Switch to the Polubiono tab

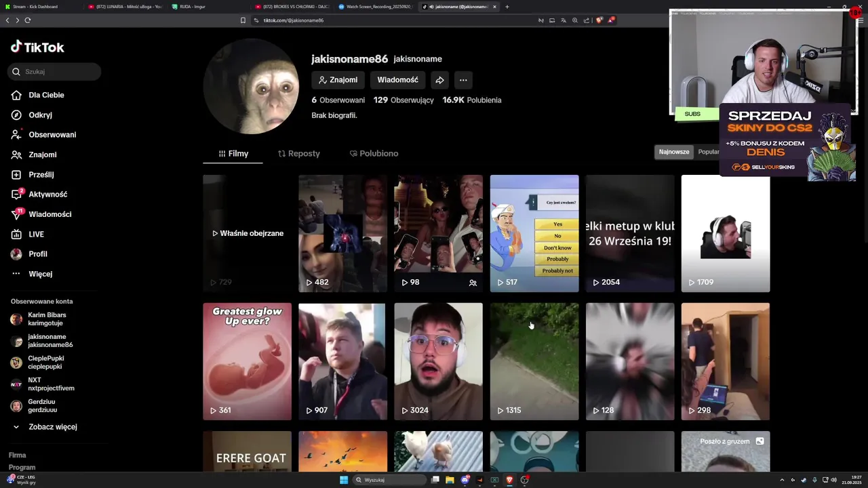click(x=374, y=154)
